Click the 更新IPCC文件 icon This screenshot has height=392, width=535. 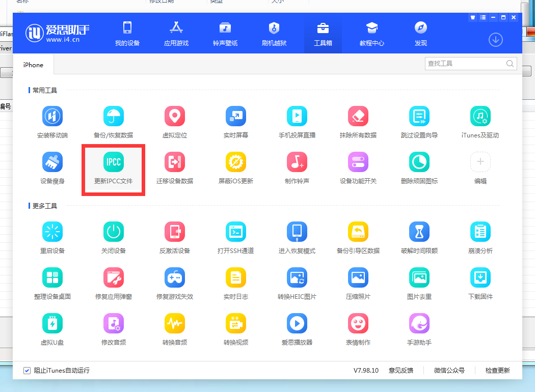[113, 162]
